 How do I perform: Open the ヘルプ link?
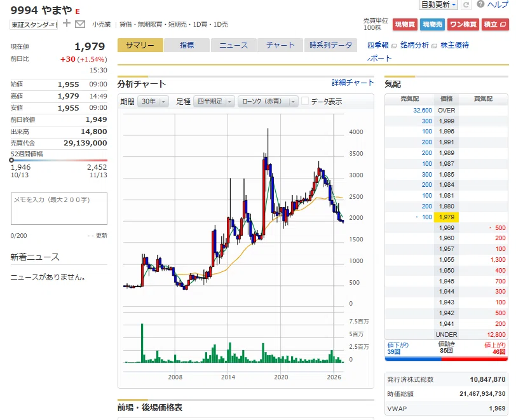498,4
